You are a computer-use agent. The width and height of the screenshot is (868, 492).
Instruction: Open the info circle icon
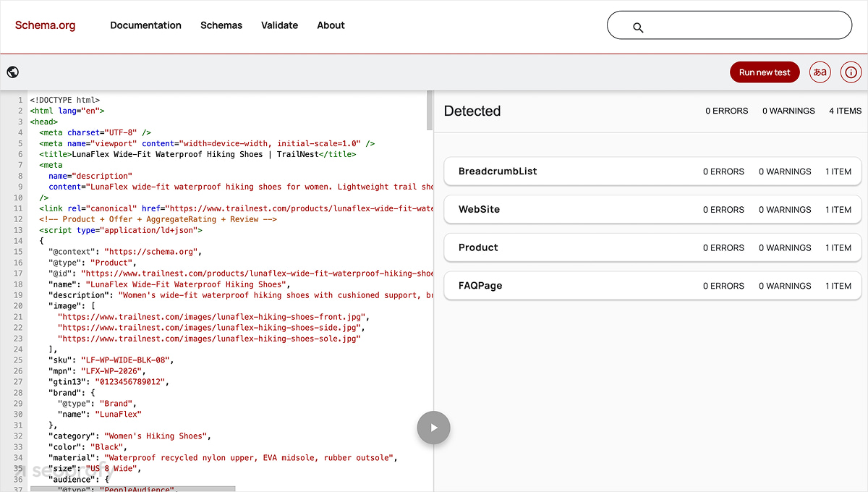tap(851, 72)
